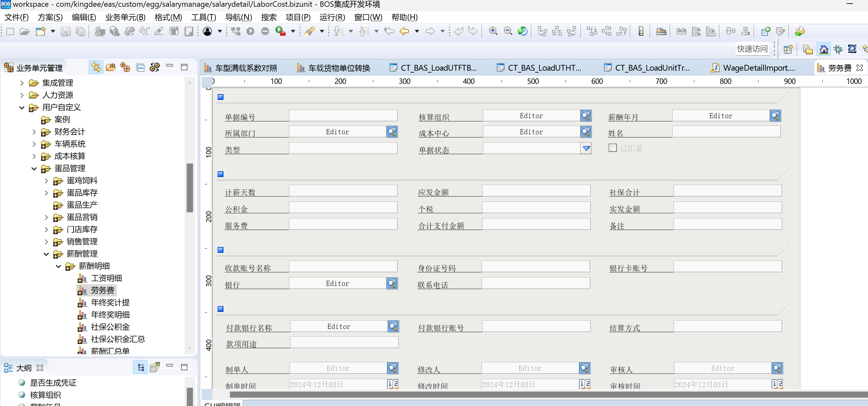
Task: Click the zoom in magnifier icon
Action: [x=493, y=31]
